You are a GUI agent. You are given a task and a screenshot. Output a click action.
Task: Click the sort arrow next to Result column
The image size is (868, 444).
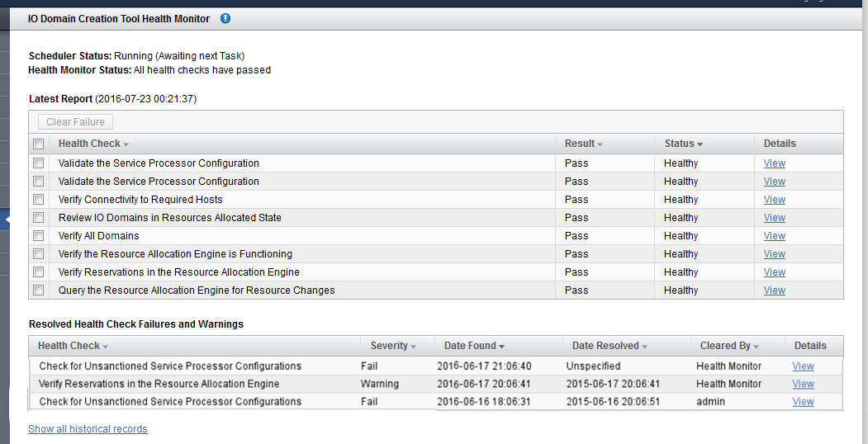point(600,144)
